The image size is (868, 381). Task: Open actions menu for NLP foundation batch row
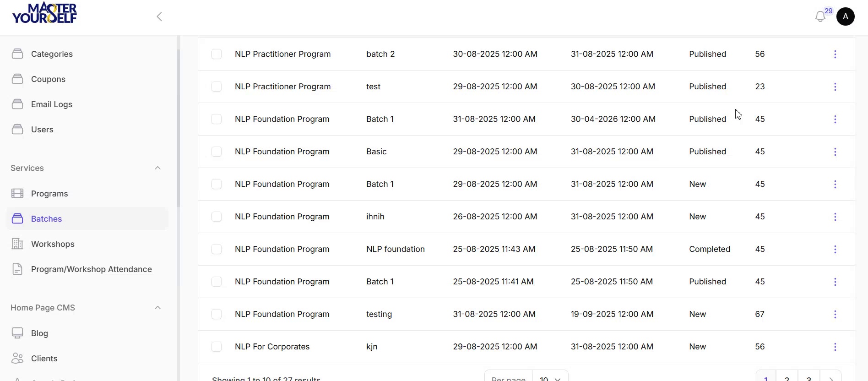(835, 249)
